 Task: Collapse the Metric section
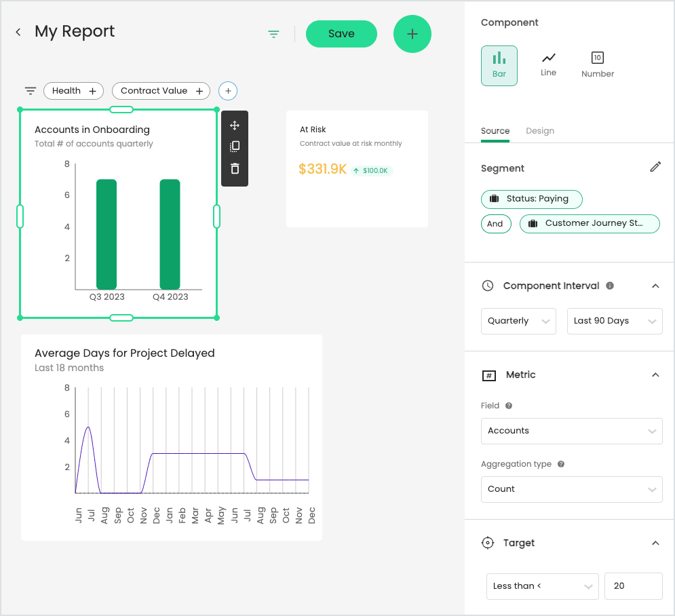[655, 375]
